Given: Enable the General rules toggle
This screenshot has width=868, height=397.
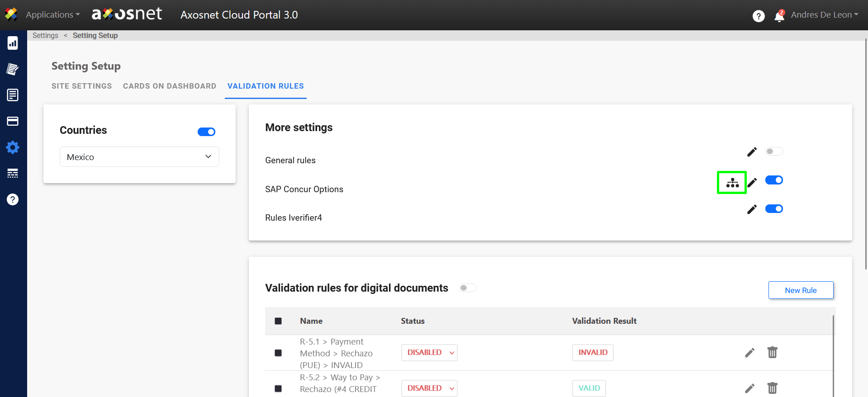Looking at the screenshot, I should tap(773, 151).
